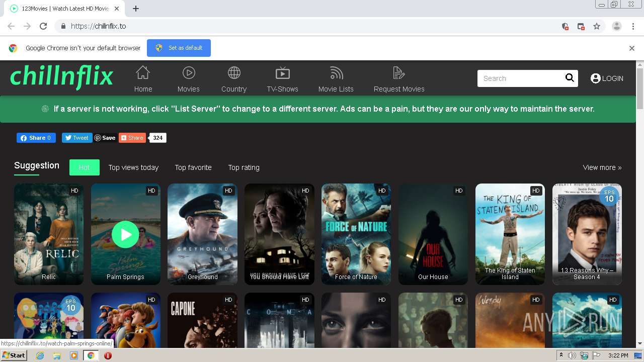Reload the page with refresh icon
The height and width of the screenshot is (362, 644).
(x=43, y=26)
